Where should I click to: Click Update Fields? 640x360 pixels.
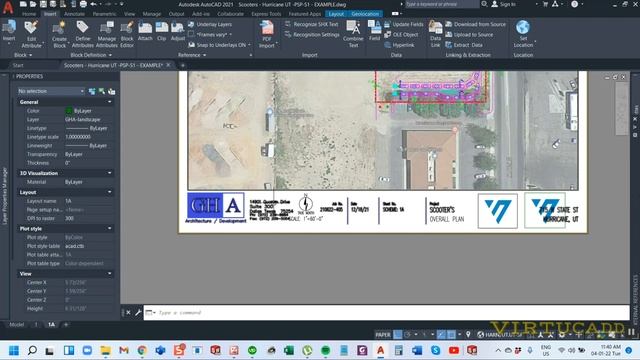404,24
